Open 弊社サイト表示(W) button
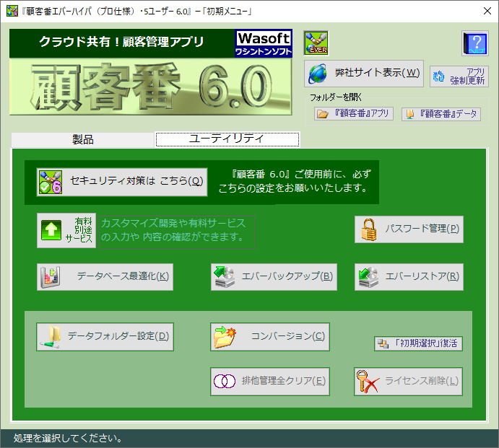 click(364, 74)
